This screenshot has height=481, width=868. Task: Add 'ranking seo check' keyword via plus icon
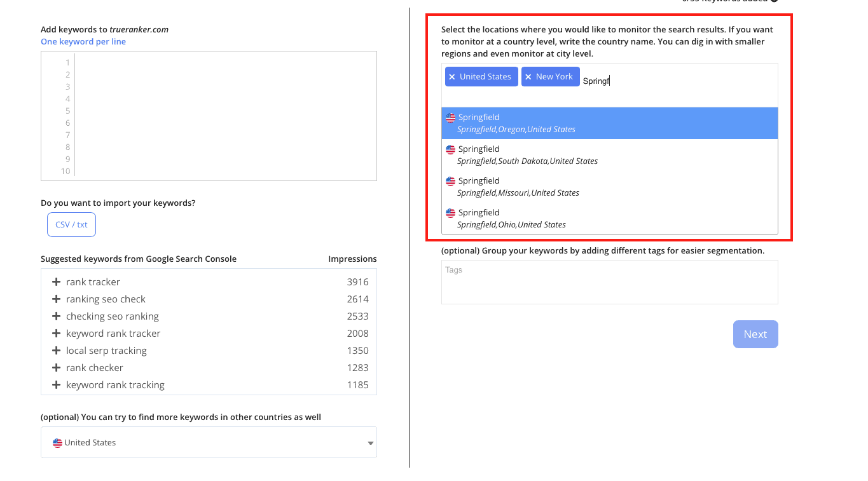[x=56, y=299]
